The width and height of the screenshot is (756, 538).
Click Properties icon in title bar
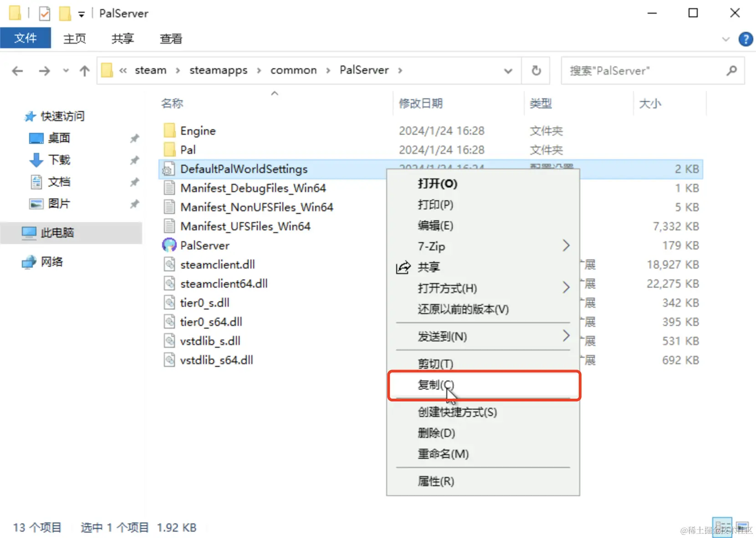(44, 14)
